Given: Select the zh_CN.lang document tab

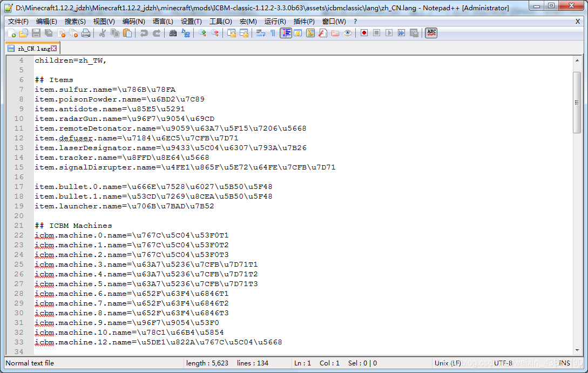Looking at the screenshot, I should [32, 49].
